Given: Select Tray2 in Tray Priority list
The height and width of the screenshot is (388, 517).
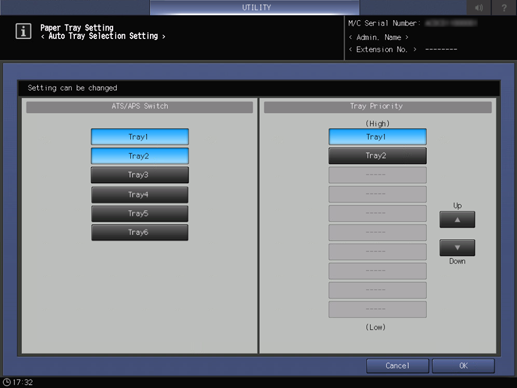Looking at the screenshot, I should click(377, 156).
